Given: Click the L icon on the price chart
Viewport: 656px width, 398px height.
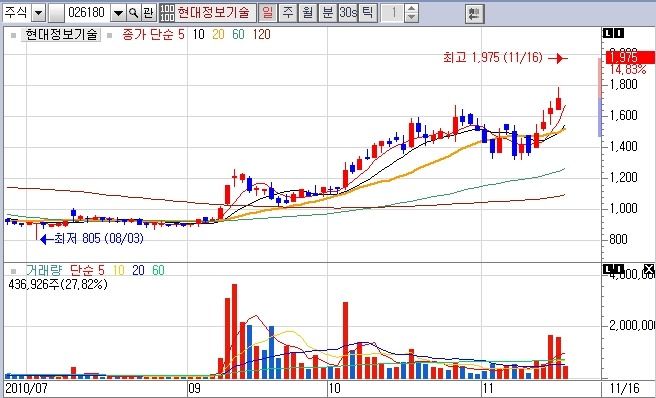Looking at the screenshot, I should pos(607,33).
